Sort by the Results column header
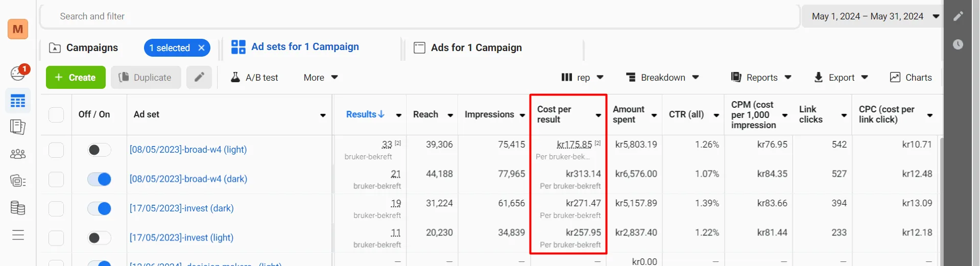This screenshot has height=266, width=980. pos(361,114)
